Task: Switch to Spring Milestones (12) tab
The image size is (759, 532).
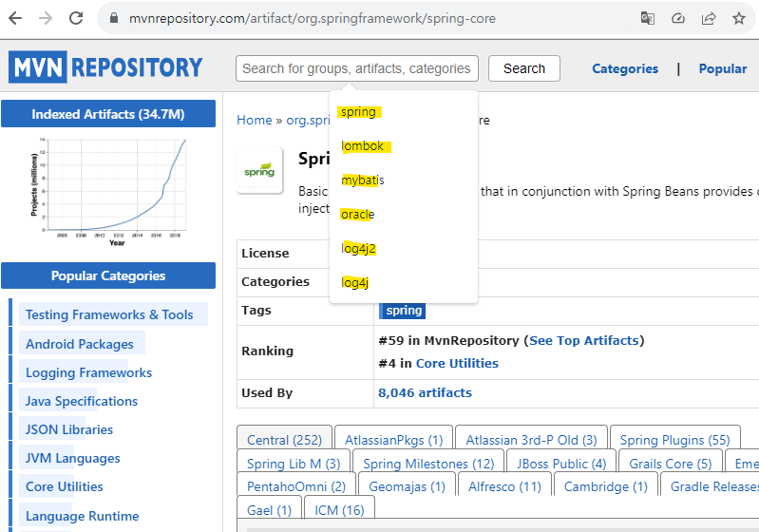Action: [428, 463]
